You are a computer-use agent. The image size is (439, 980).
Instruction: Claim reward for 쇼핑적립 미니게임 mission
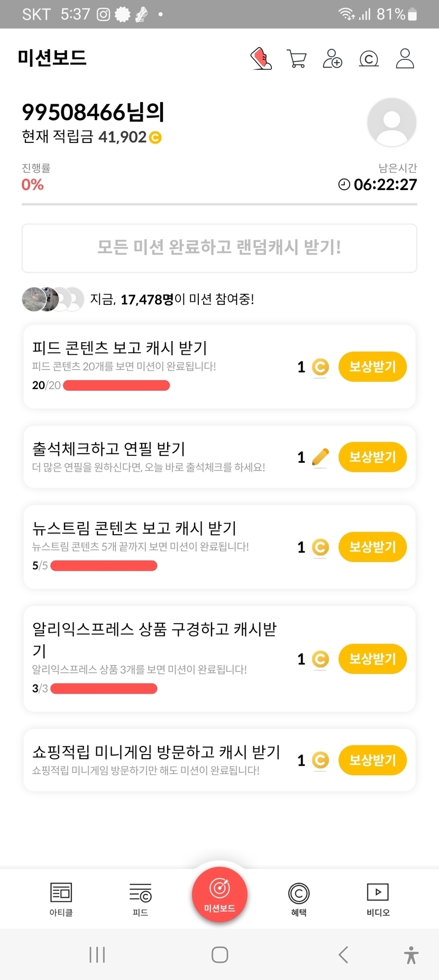pos(372,760)
